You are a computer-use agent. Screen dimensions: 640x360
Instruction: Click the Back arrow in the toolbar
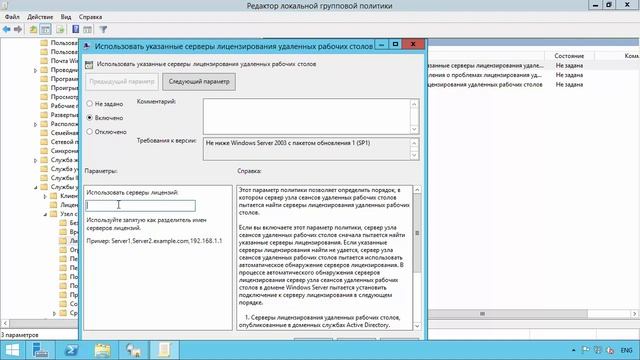(7, 29)
